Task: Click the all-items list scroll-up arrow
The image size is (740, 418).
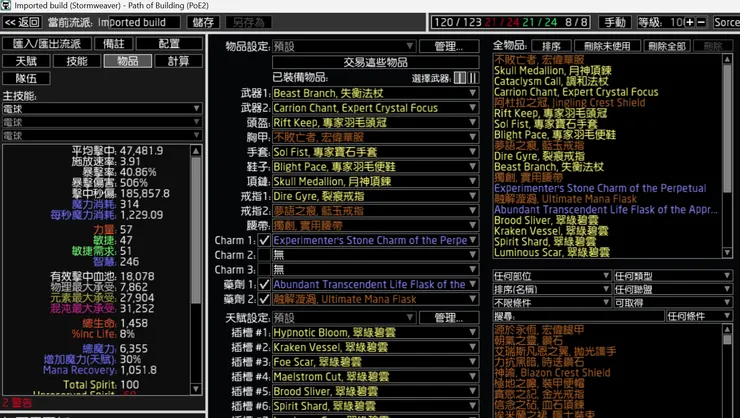Action: pyautogui.click(x=727, y=59)
